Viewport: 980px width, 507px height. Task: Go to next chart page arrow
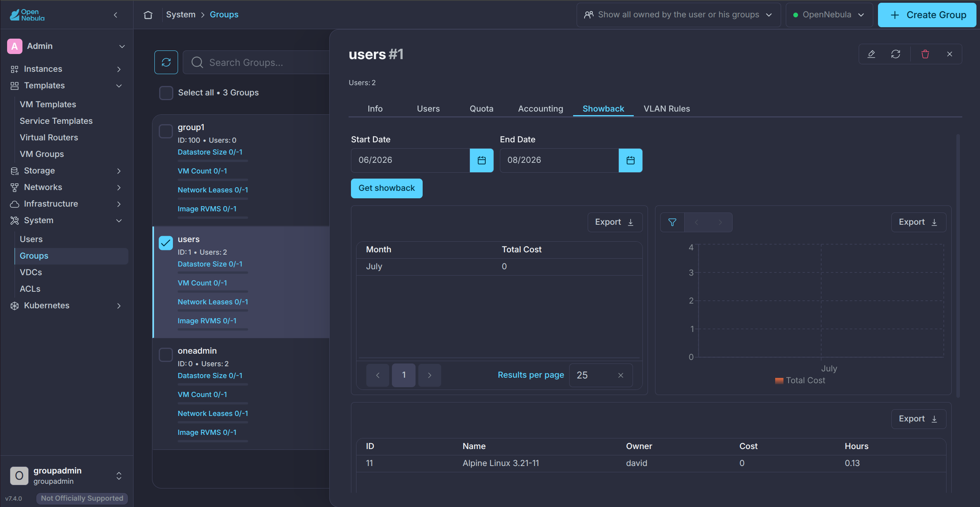coord(720,222)
